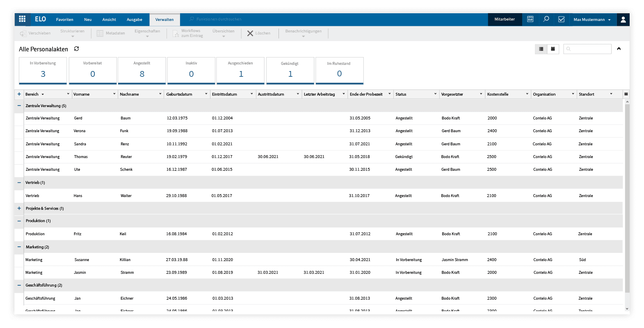644x328 pixels.
Task: Collapse the header panel with arrow
Action: 619,49
